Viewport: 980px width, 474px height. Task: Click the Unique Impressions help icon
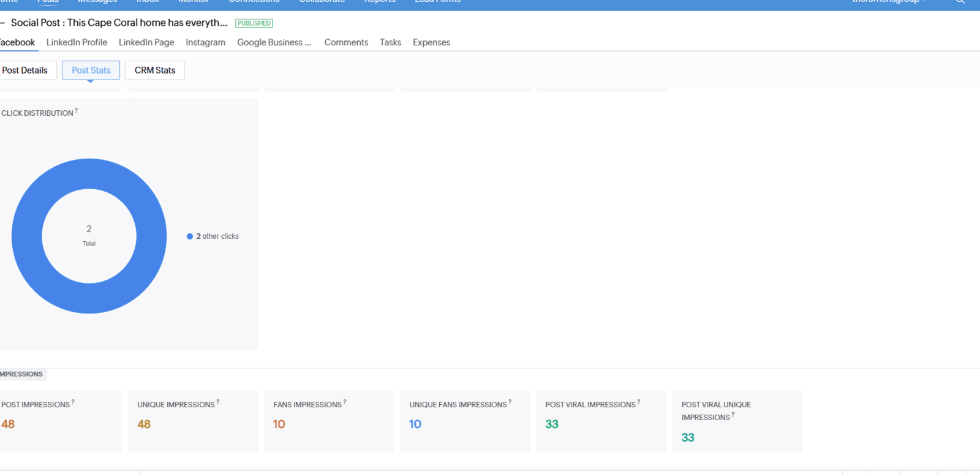(218, 402)
